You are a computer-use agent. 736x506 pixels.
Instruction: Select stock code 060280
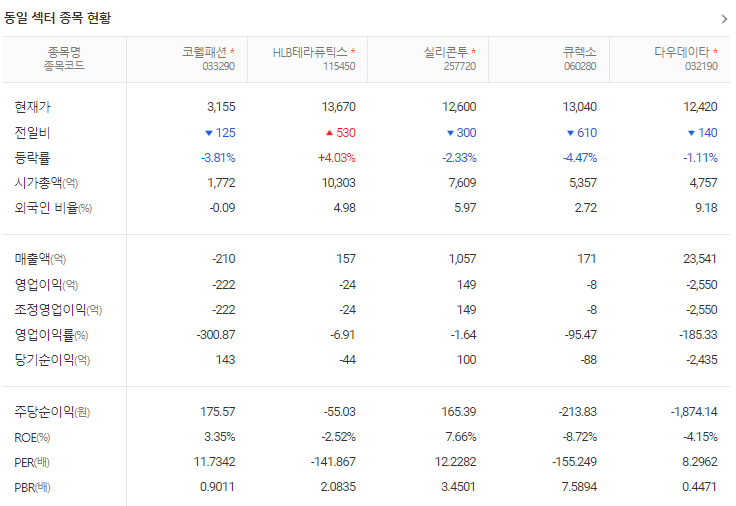tap(580, 66)
